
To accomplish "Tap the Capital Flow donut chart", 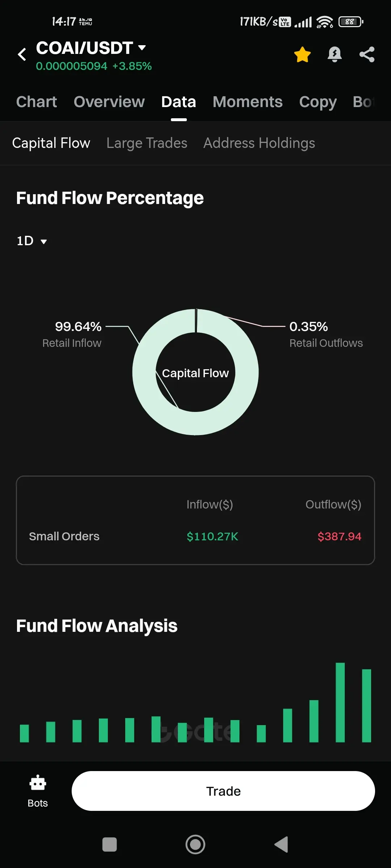I will tap(195, 372).
